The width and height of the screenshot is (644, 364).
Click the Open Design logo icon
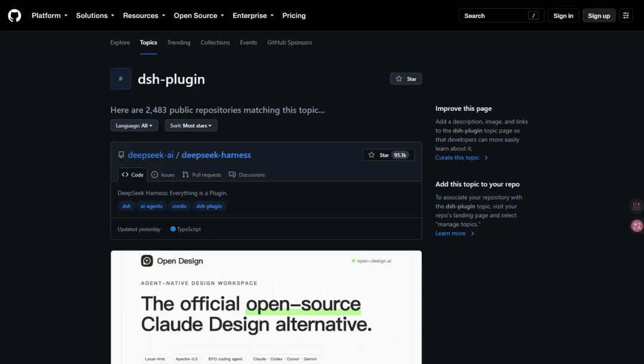[147, 261]
